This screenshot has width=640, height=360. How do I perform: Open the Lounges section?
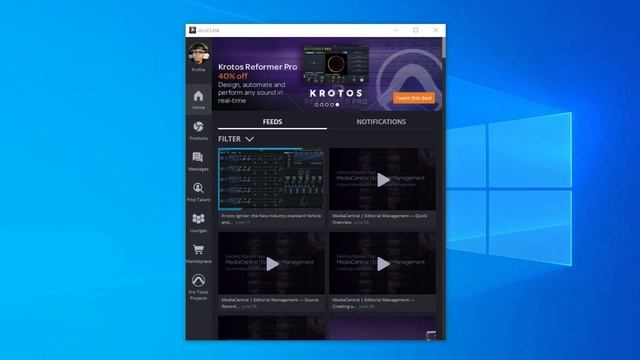198,222
